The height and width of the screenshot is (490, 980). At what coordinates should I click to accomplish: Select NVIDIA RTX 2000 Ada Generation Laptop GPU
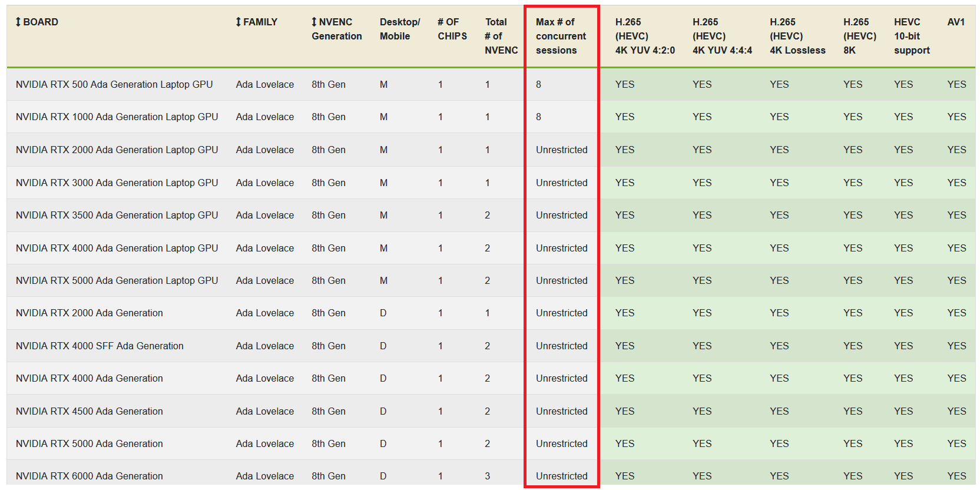point(117,150)
